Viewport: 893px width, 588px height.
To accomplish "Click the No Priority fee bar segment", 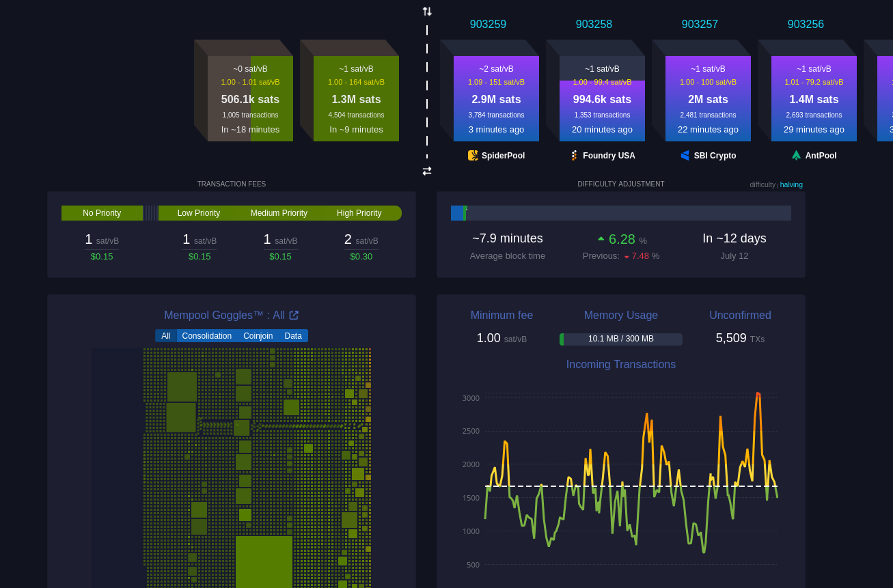I will [x=102, y=213].
